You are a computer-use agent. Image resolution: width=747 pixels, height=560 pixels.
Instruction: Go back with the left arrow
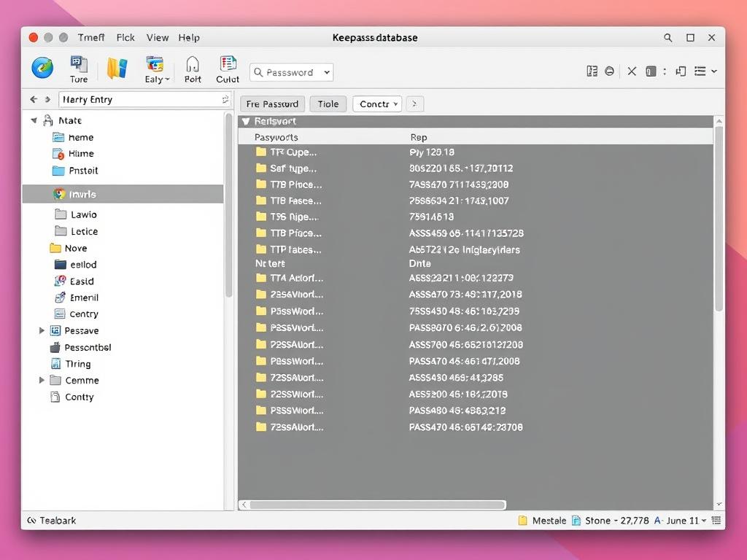(x=34, y=99)
